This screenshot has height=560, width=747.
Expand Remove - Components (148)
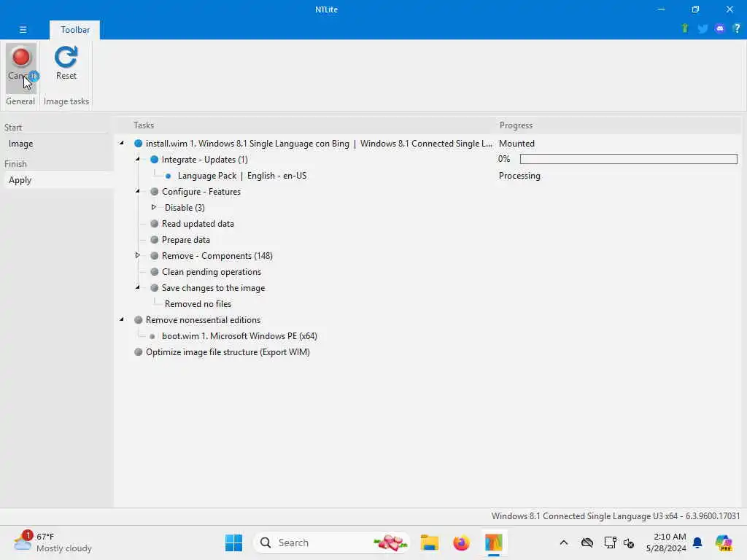(x=138, y=255)
